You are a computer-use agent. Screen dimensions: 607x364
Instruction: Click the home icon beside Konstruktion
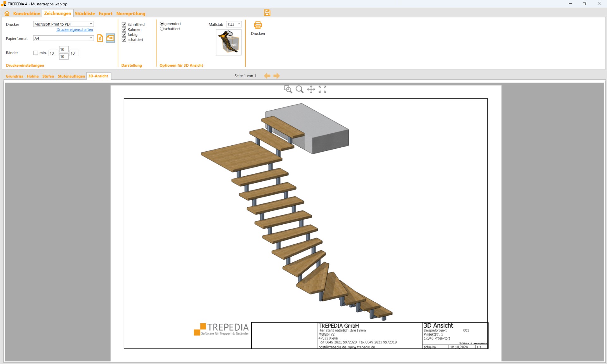(x=7, y=13)
